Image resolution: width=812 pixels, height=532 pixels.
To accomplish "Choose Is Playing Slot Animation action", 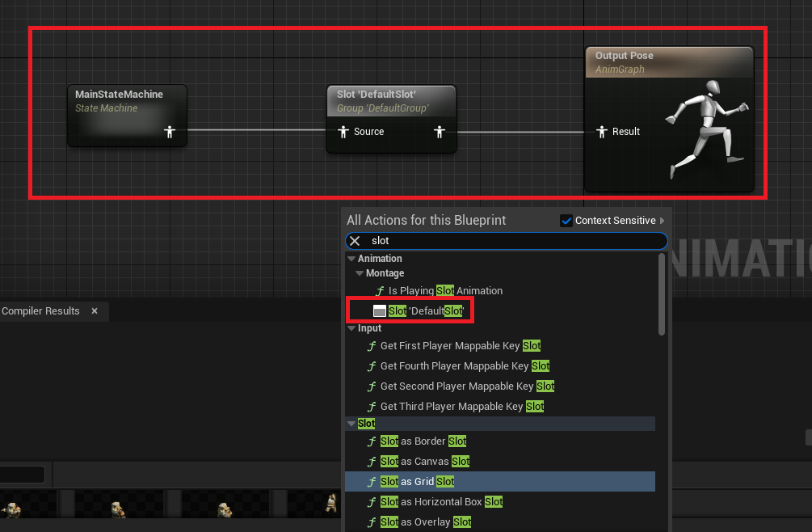I will pyautogui.click(x=445, y=290).
